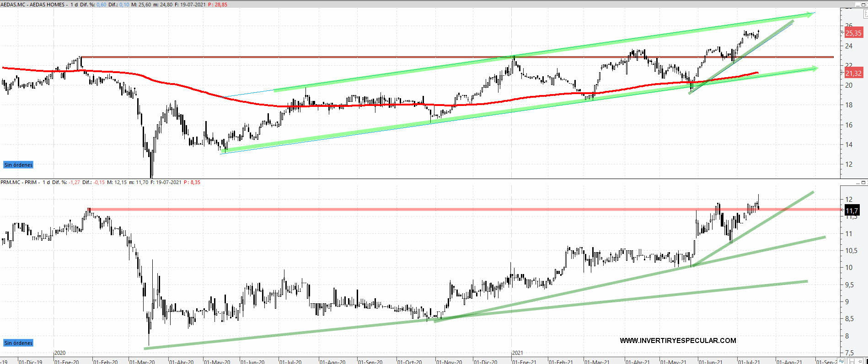Click the 11,7 price label on PRIM axis

[x=852, y=211]
